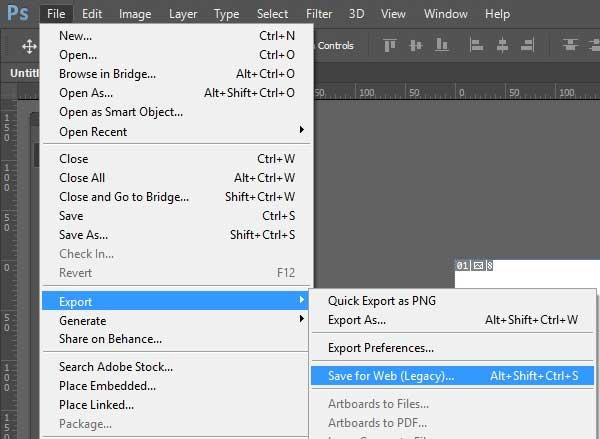Image resolution: width=600 pixels, height=439 pixels.
Task: Click the Distribute top edges icon
Action: (570, 44)
